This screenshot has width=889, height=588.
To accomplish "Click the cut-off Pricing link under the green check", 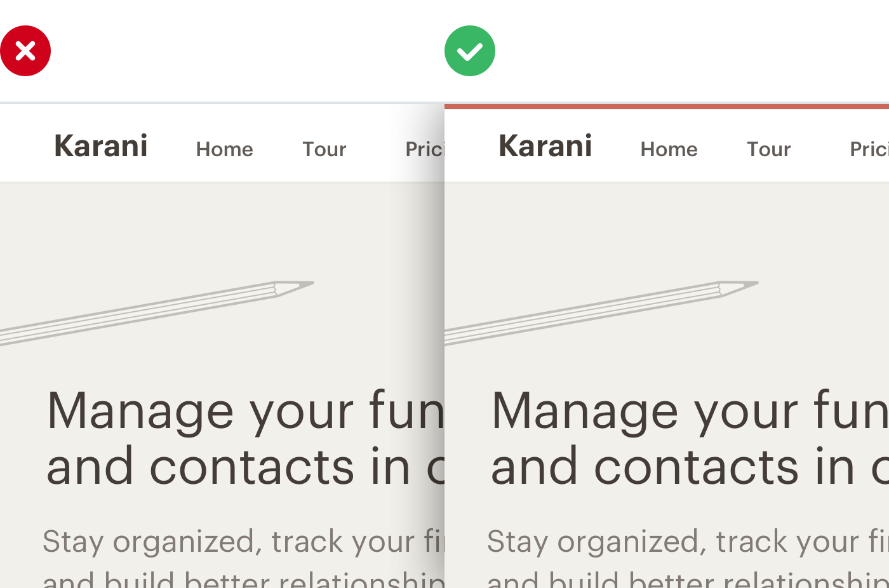I will [869, 149].
